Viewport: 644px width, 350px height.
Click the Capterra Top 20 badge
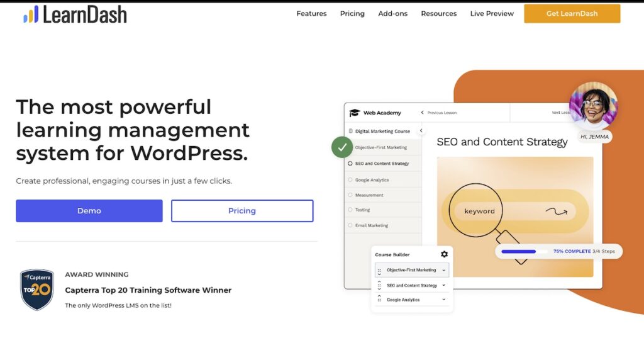[x=37, y=290]
